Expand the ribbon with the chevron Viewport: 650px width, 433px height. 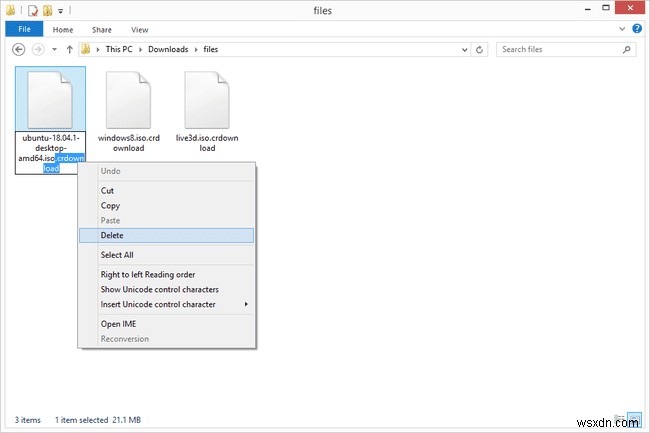[622, 29]
